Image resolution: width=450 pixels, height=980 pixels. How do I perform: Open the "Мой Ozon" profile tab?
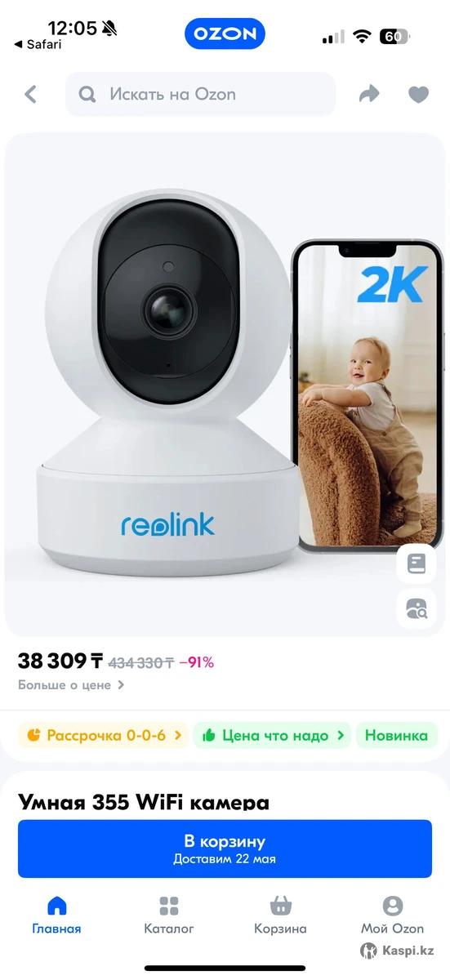393,915
